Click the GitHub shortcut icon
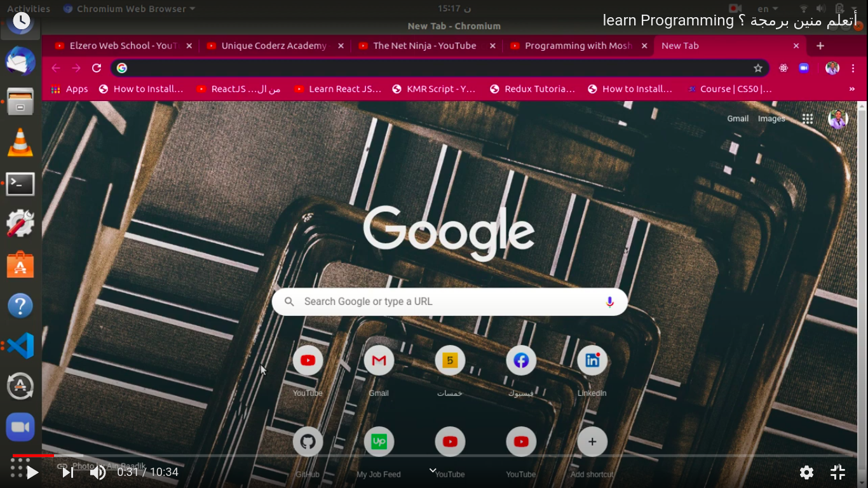The image size is (868, 488). 308,442
